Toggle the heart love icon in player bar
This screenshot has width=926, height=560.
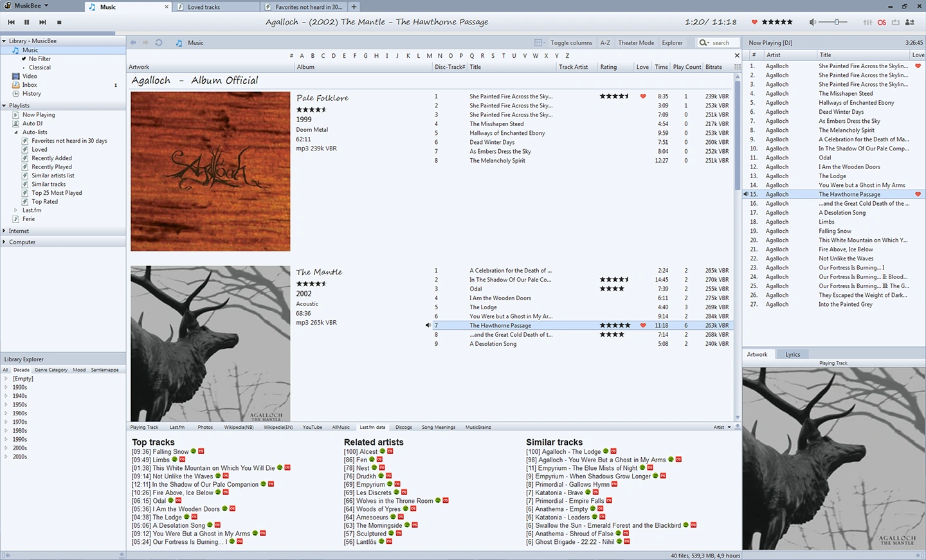pos(754,22)
